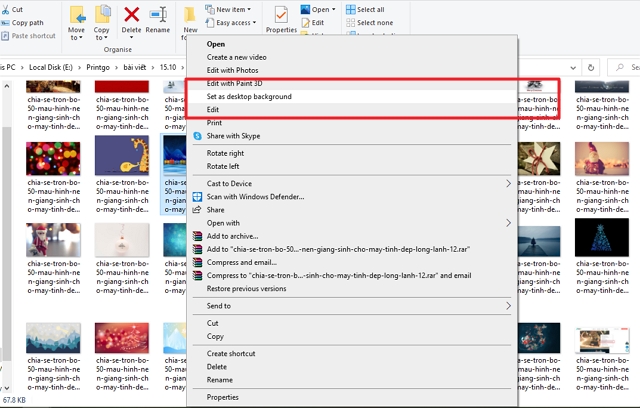Click the Copy to icon in ribbon
The height and width of the screenshot is (408, 640).
click(x=103, y=15)
